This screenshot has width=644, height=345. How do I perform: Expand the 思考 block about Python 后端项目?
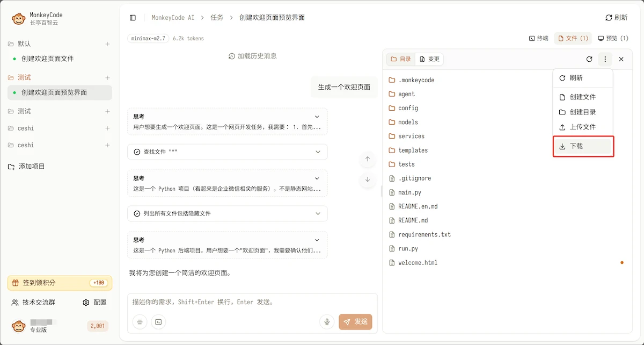pos(317,240)
